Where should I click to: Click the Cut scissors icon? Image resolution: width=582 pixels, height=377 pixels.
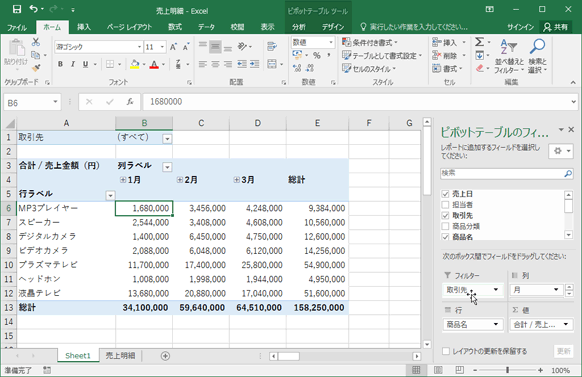36,42
